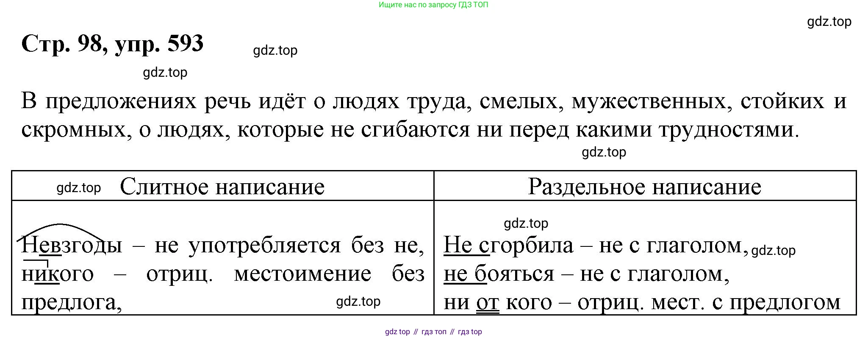Click the phrase 'не бояться' in the right column
868x338 pixels.
tap(499, 274)
